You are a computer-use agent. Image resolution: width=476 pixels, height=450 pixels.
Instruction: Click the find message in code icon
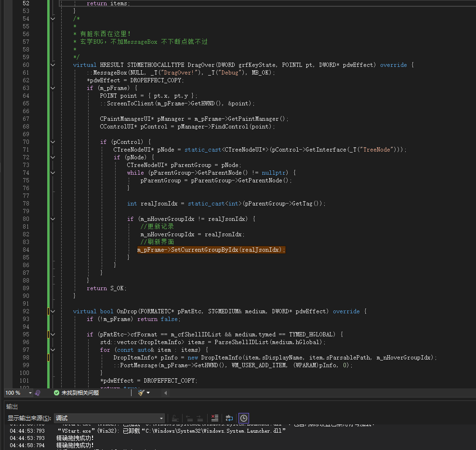click(x=175, y=418)
